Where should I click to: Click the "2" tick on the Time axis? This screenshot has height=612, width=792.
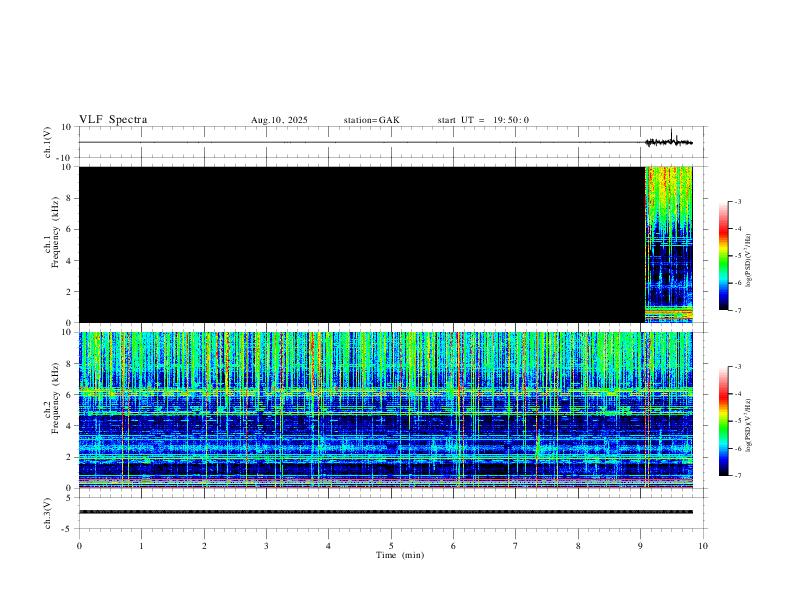coord(204,546)
